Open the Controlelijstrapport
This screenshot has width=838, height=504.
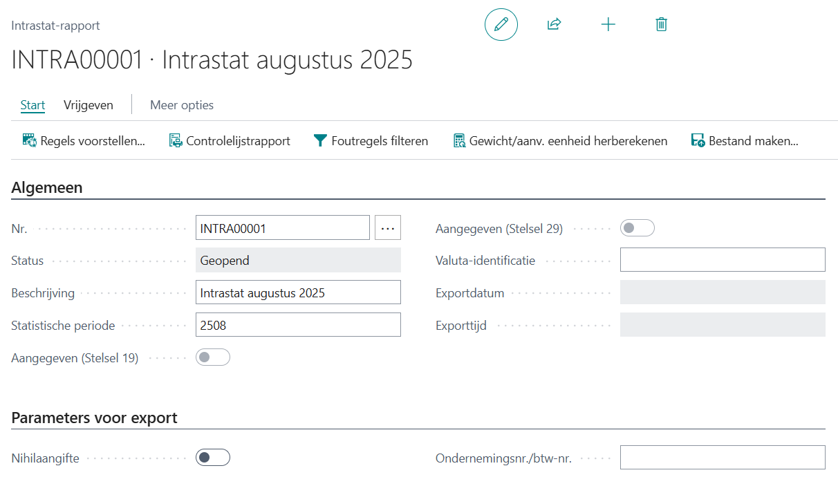click(230, 141)
